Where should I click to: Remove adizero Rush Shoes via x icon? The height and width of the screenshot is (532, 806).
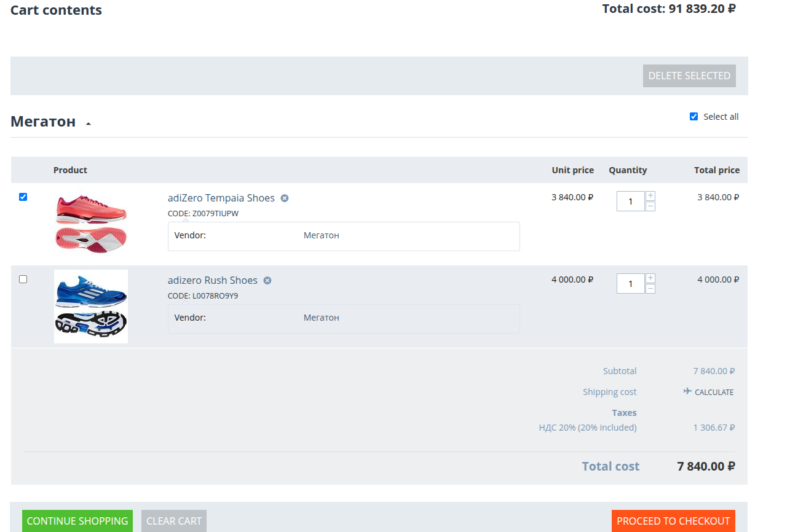tap(267, 280)
